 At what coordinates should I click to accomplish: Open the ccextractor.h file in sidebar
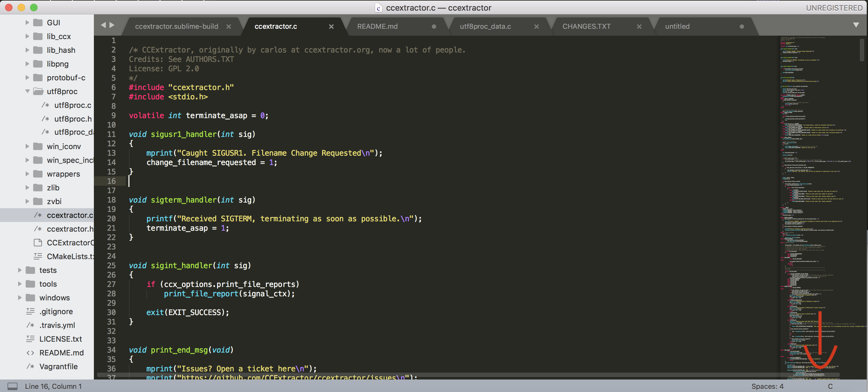(x=70, y=229)
